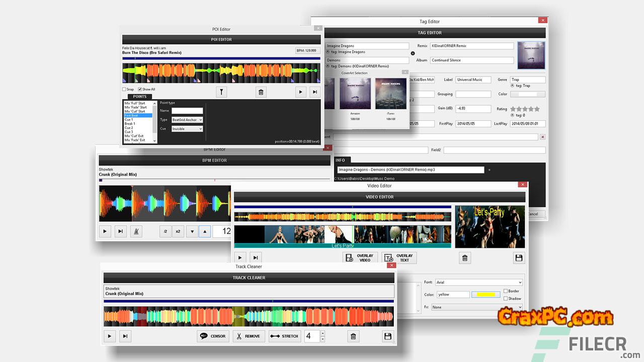Click the yellow color swatch
Screen dimensions: 644x362
coord(486,295)
